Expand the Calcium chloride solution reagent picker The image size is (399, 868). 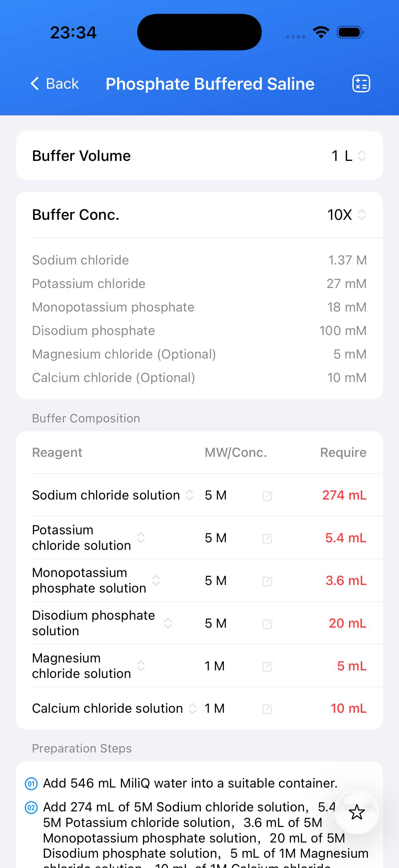[192, 708]
